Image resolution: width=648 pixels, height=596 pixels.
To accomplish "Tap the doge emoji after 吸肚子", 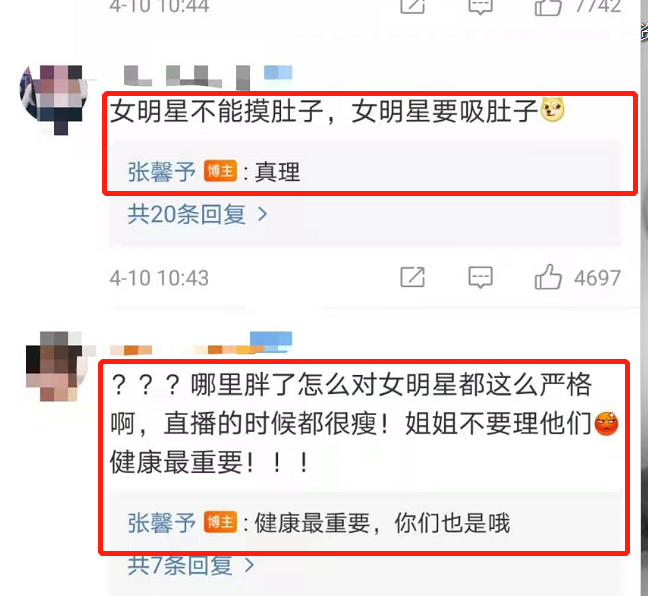I will pyautogui.click(x=553, y=110).
